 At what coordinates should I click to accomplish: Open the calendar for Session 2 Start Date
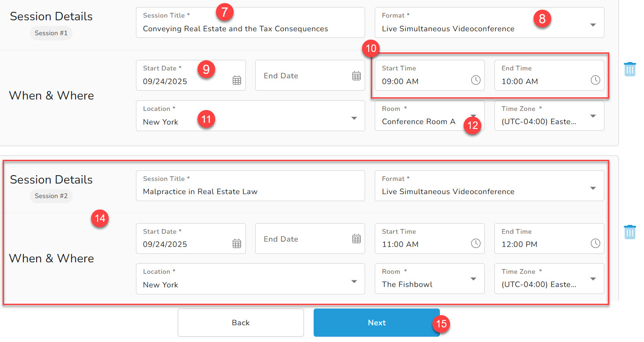pos(237,243)
